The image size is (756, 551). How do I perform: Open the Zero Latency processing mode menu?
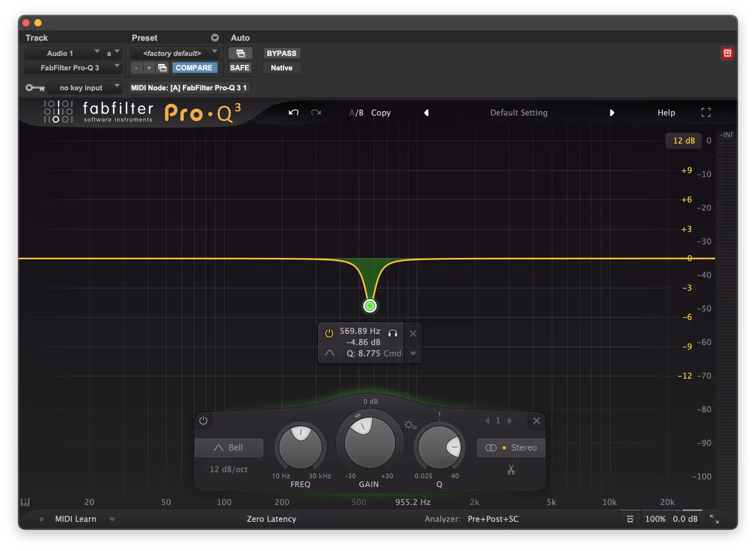point(271,519)
